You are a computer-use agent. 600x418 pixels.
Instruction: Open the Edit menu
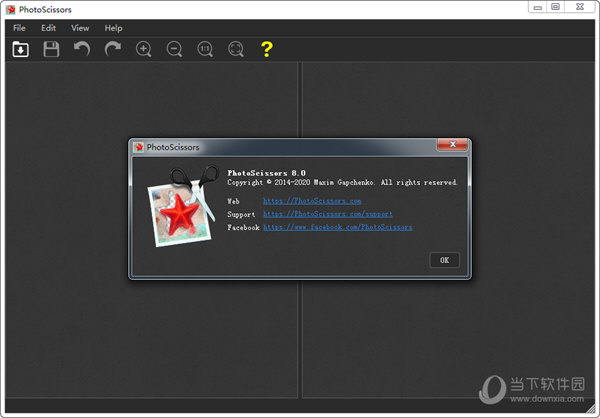48,28
